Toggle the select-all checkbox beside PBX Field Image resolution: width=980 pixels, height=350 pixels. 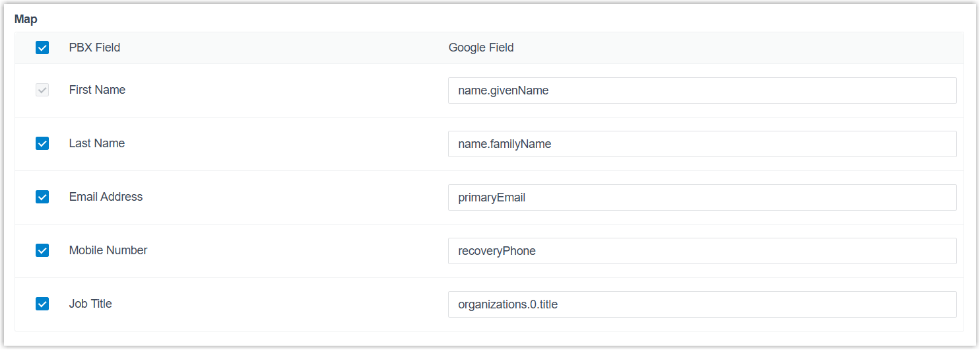[42, 48]
